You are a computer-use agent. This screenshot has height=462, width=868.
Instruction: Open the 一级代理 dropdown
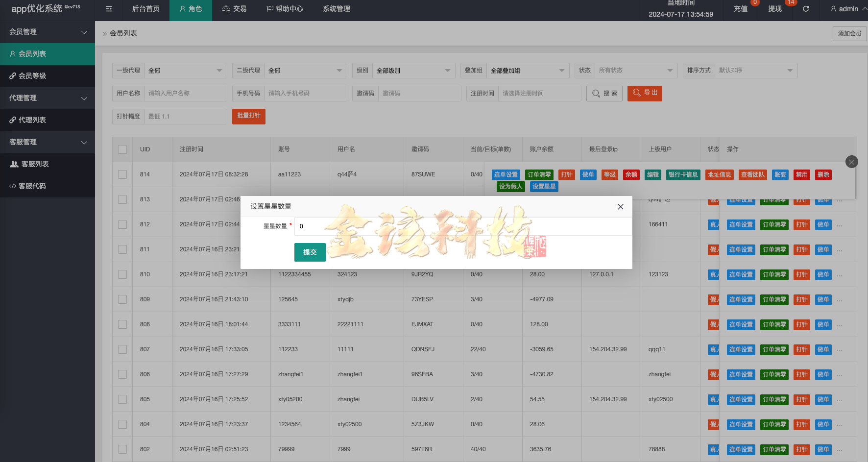pyautogui.click(x=185, y=70)
